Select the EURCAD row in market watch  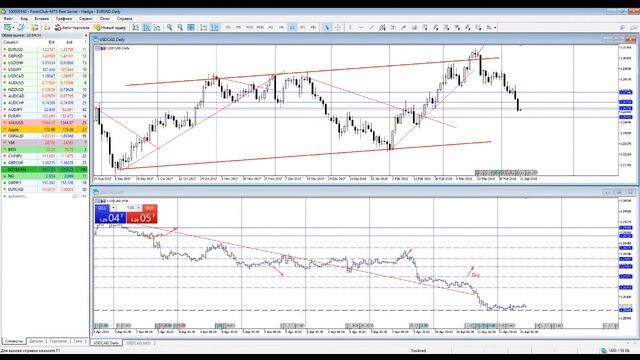(44, 189)
